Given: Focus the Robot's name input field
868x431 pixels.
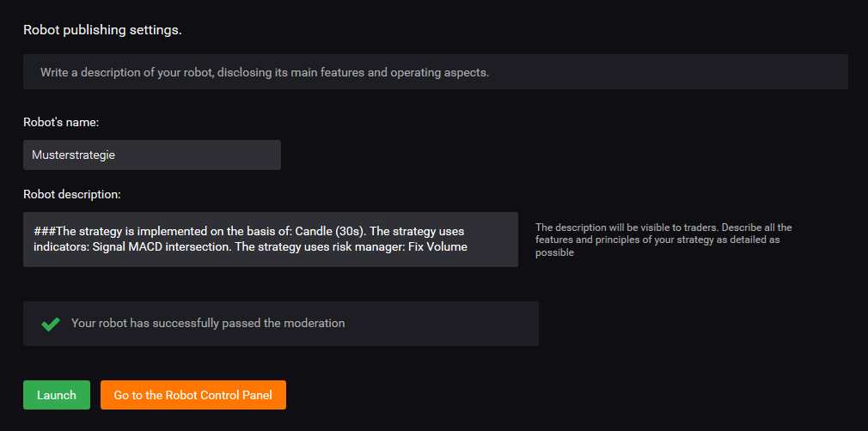Looking at the screenshot, I should point(151,155).
